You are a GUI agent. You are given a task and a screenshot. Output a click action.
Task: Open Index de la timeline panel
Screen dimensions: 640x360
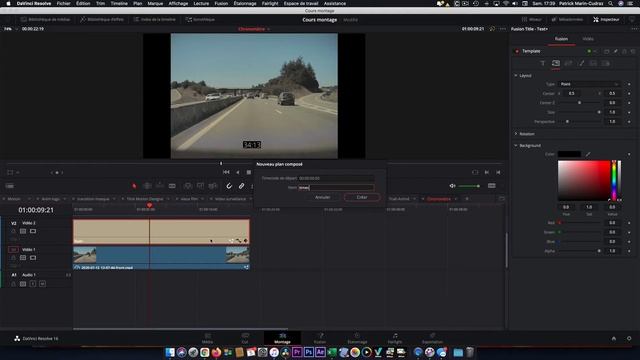point(155,20)
